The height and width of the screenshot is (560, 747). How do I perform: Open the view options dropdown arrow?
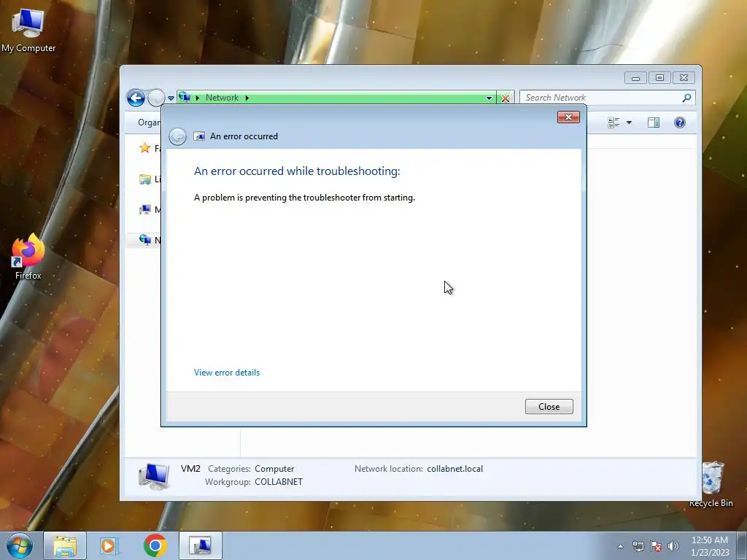[629, 122]
